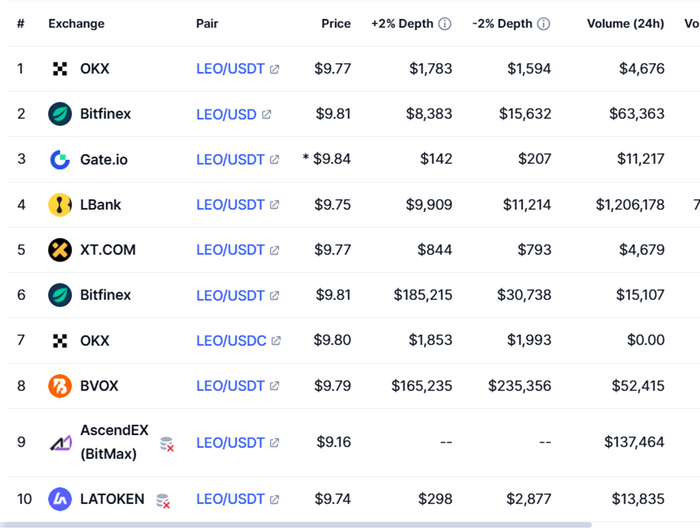Click the Gate.io exchange logo
Screen dimensions: 700x530
point(60,160)
